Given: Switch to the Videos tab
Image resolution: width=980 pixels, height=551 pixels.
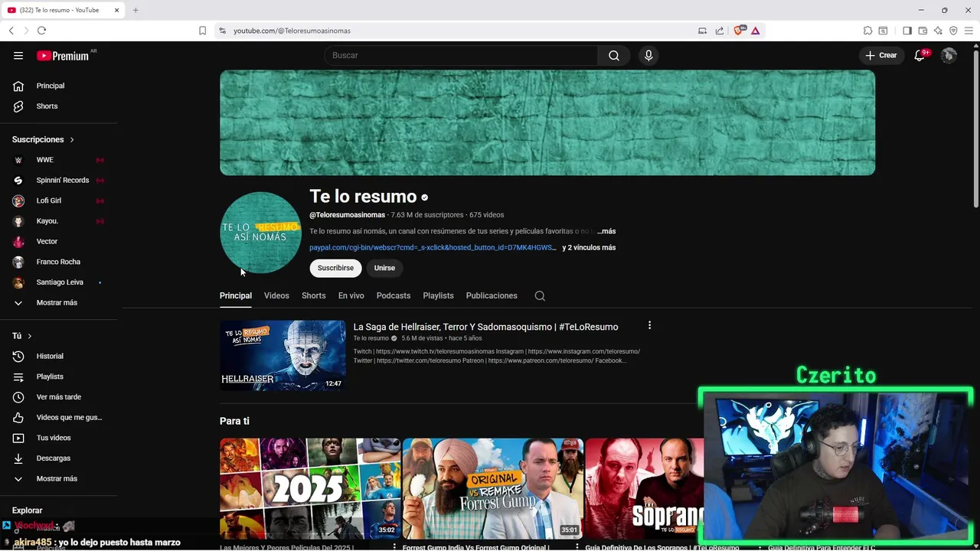Looking at the screenshot, I should 276,295.
